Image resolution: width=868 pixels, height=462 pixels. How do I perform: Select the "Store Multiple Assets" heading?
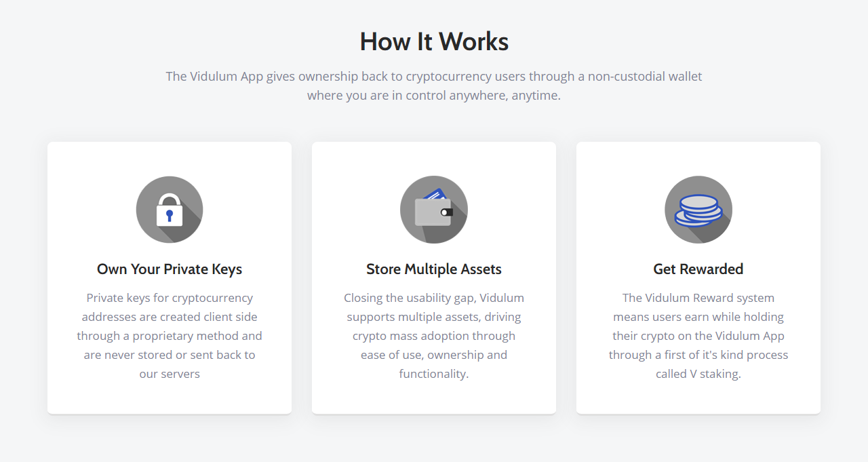(434, 269)
